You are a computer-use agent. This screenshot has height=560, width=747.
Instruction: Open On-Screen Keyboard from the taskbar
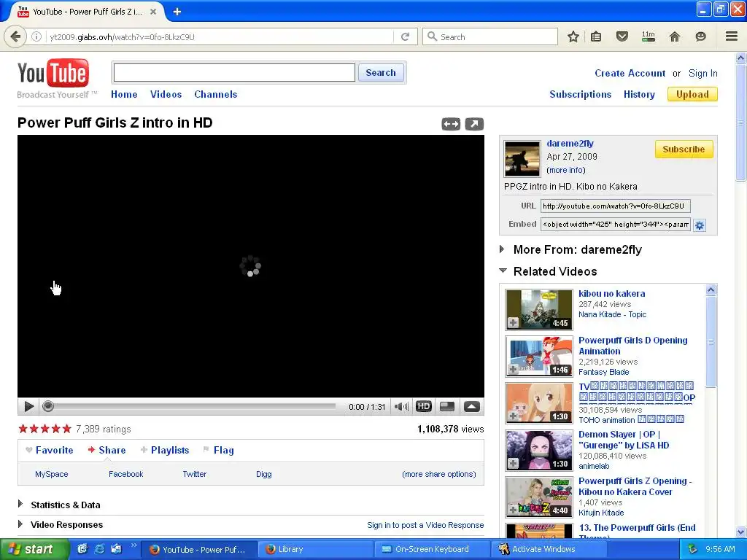[432, 549]
